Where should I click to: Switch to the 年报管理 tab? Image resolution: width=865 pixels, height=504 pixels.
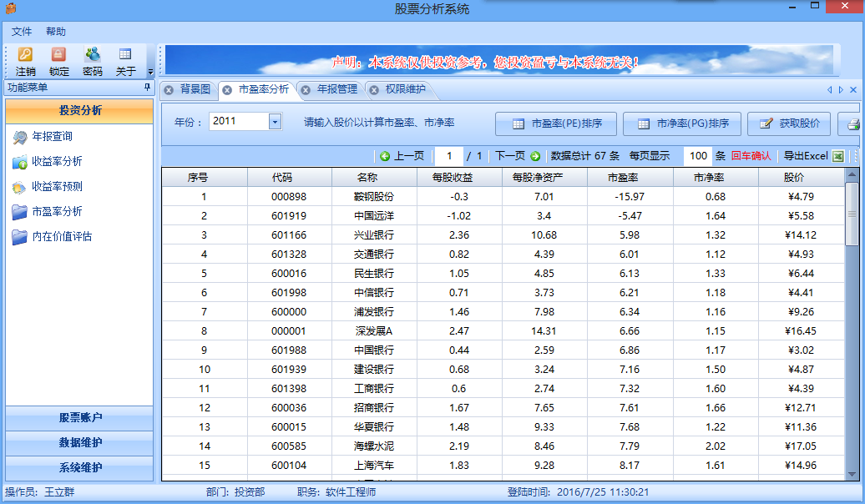click(x=337, y=89)
